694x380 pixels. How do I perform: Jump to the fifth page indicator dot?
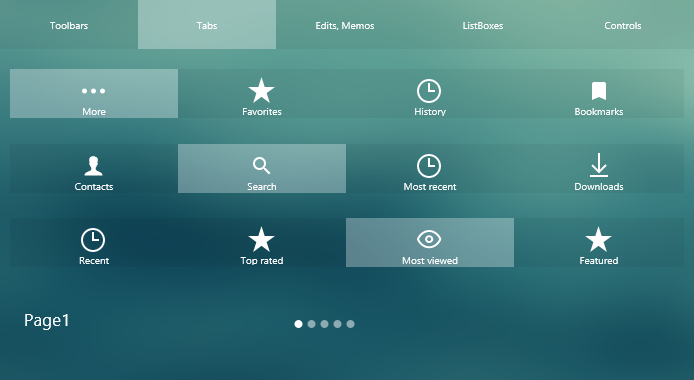pyautogui.click(x=351, y=324)
